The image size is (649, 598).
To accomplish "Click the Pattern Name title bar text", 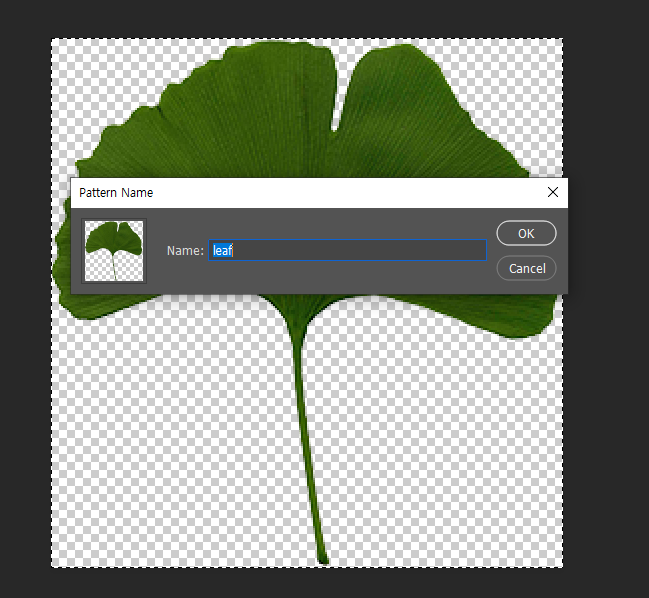I will [x=116, y=193].
